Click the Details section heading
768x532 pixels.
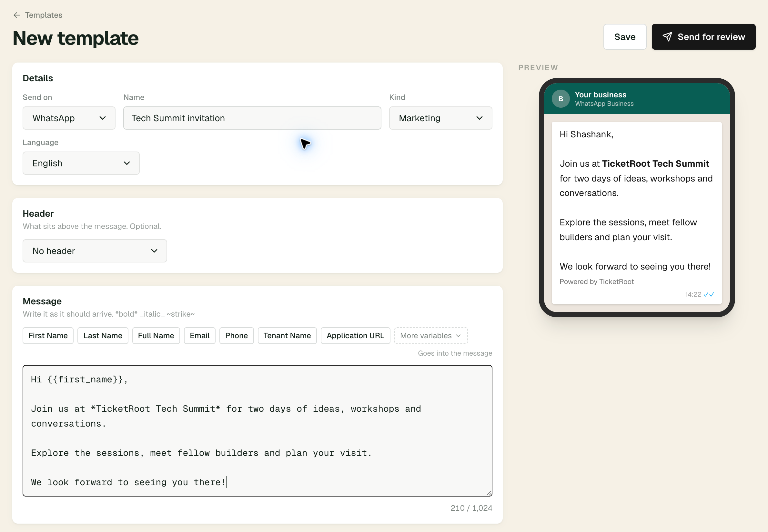pyautogui.click(x=38, y=78)
